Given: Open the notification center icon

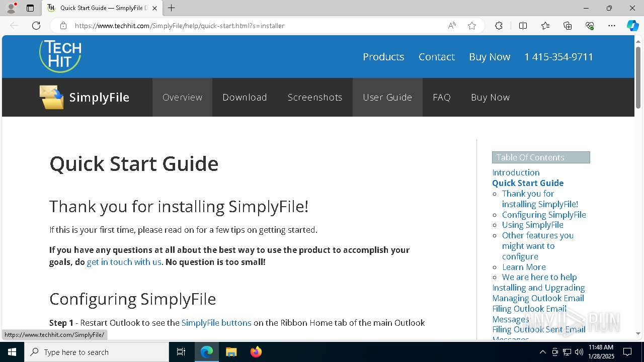Looking at the screenshot, I should coord(627,352).
